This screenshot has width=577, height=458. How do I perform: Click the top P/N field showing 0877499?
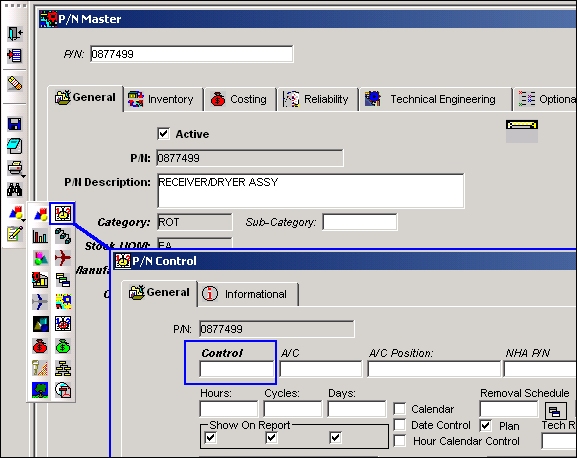coord(191,54)
